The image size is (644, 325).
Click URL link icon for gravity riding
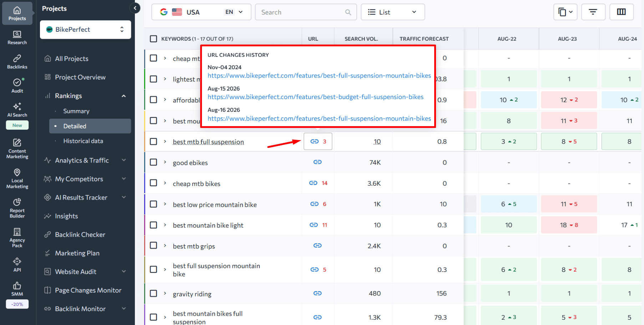pyautogui.click(x=318, y=293)
